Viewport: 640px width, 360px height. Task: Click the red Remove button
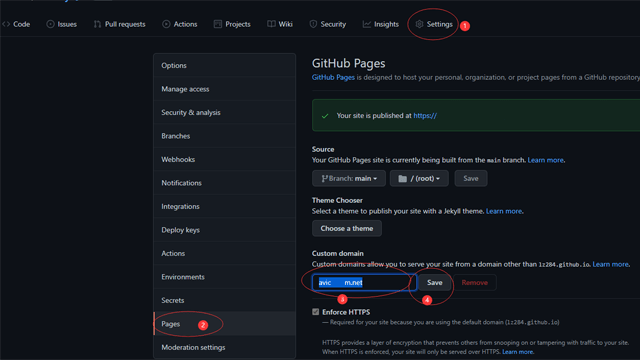tap(474, 282)
